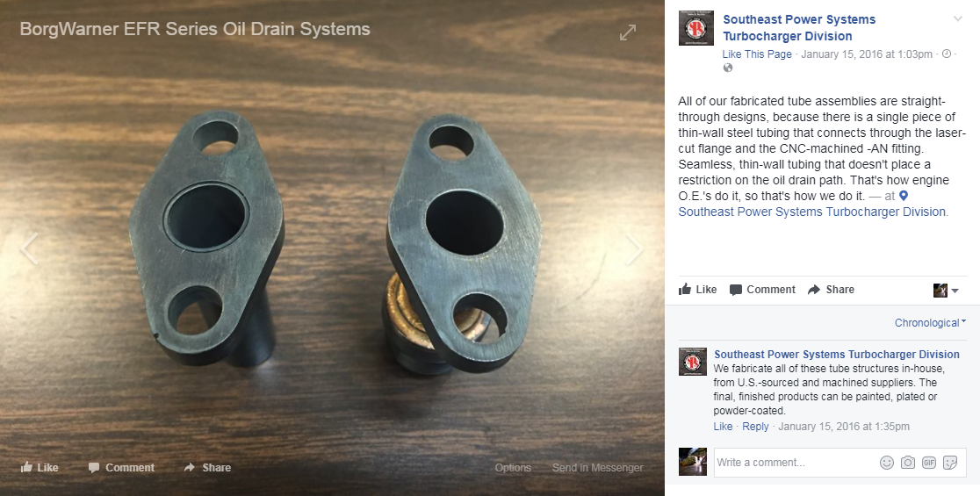Screen dimensions: 980x496
Task: Open the Southeast Power Systems page profile picture
Action: 695,28
